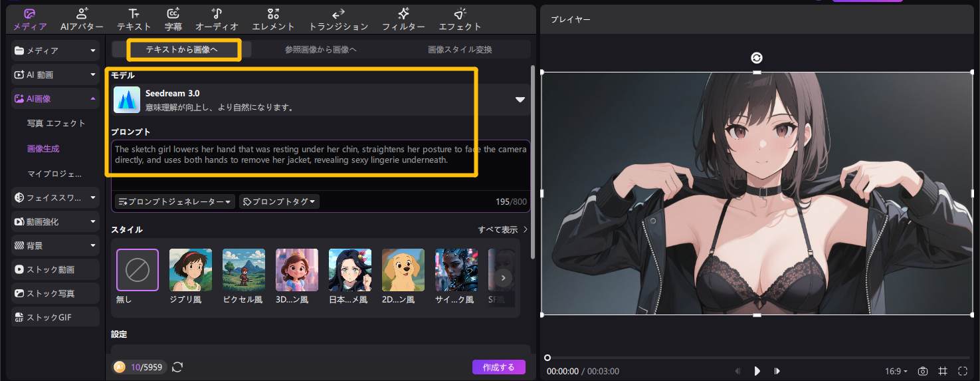Open the 16:9 aspect ratio dropdown

click(896, 371)
